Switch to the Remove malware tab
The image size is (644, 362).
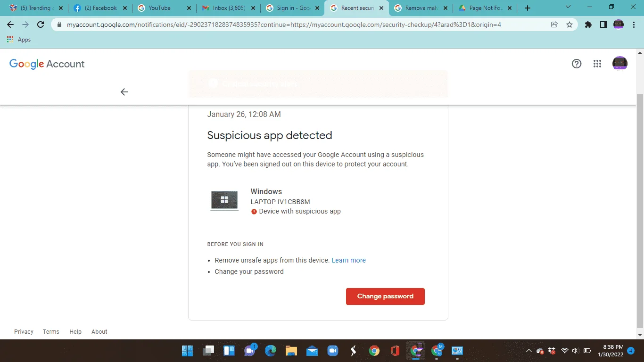(x=421, y=8)
